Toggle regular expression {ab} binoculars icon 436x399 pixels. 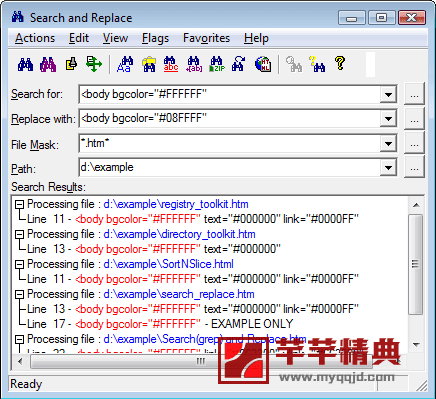(x=194, y=64)
